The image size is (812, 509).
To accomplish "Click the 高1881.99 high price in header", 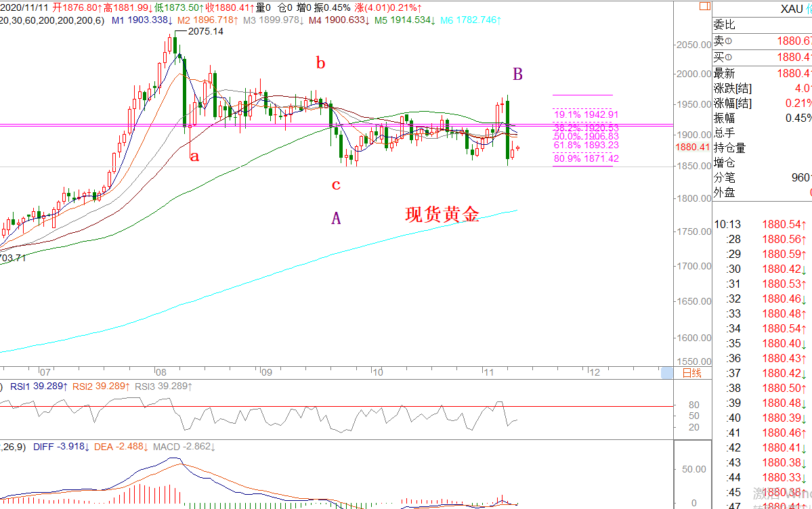I will [128, 7].
